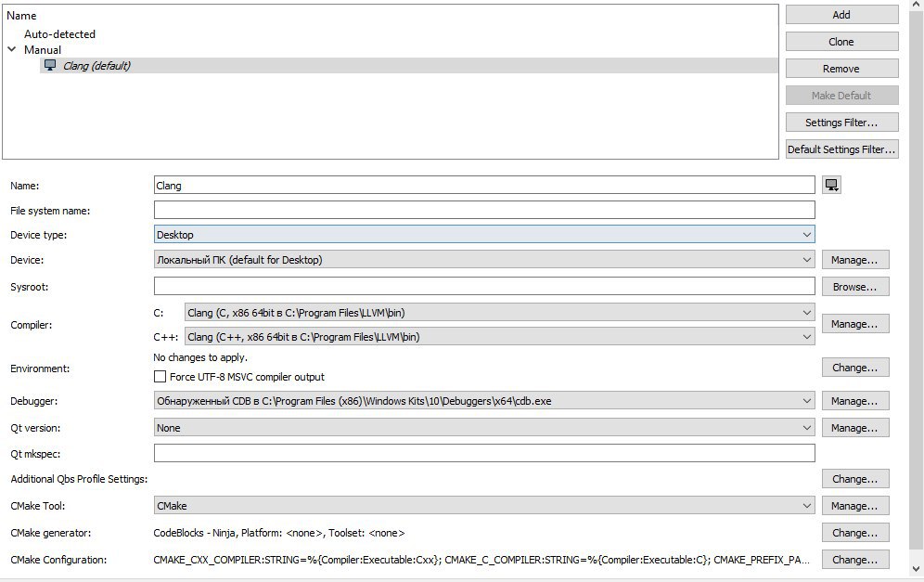Click the 'No changes to apply.' text
Image resolution: width=924 pixels, height=582 pixels.
200,357
